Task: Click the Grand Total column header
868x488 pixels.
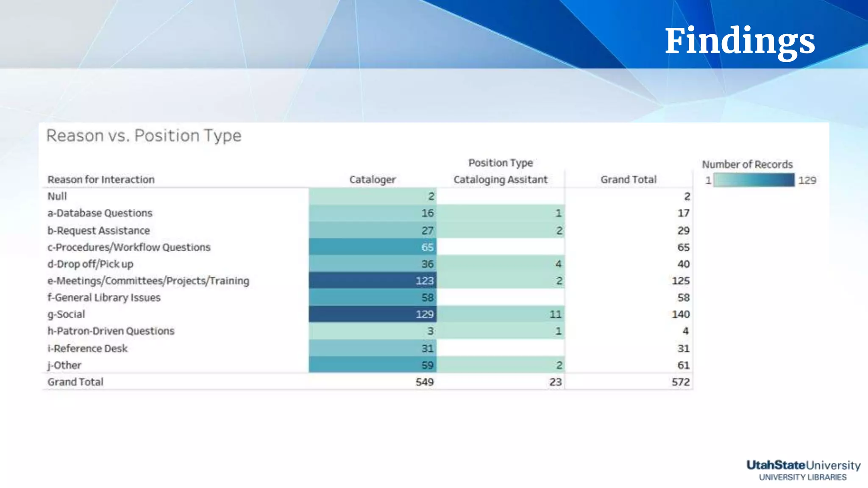Action: (x=628, y=180)
